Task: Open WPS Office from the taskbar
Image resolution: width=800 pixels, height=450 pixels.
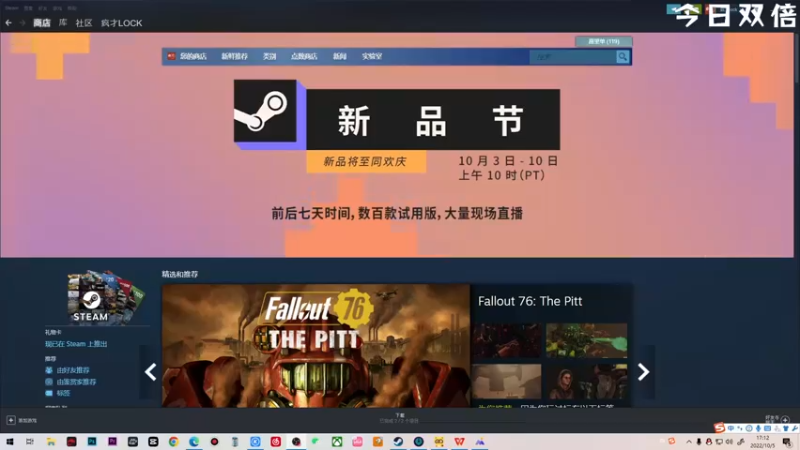Action: click(459, 441)
